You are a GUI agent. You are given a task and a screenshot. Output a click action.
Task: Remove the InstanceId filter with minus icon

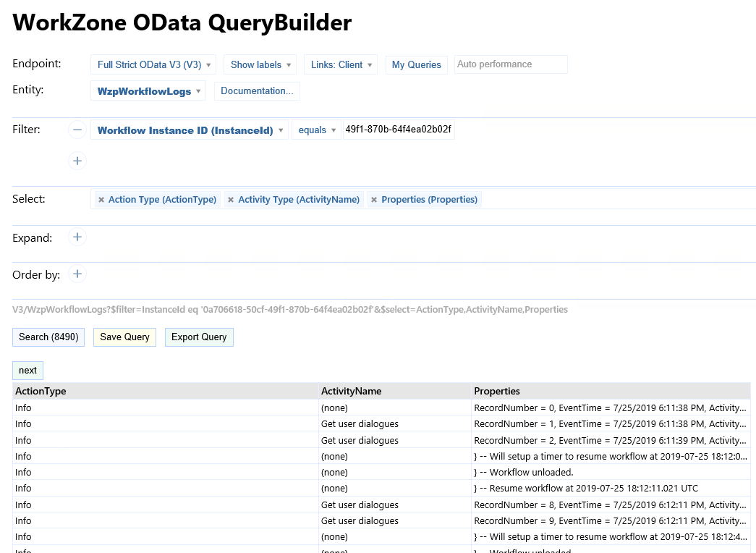click(77, 130)
